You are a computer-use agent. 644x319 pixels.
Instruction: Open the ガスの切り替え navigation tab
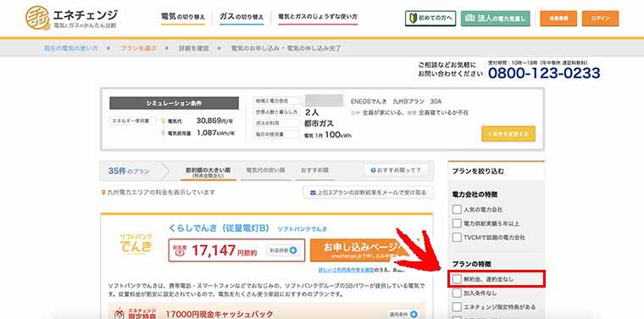pos(241,17)
